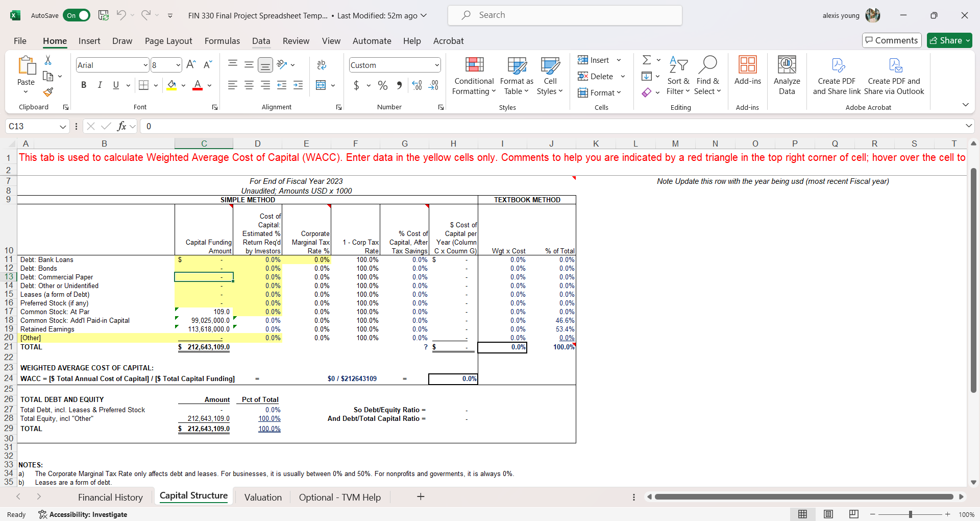The width and height of the screenshot is (980, 521).
Task: Open the Comments panel
Action: point(891,40)
